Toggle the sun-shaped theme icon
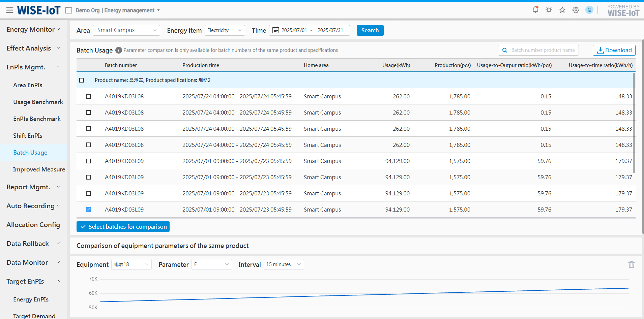Image resolution: width=644 pixels, height=319 pixels. pos(549,10)
